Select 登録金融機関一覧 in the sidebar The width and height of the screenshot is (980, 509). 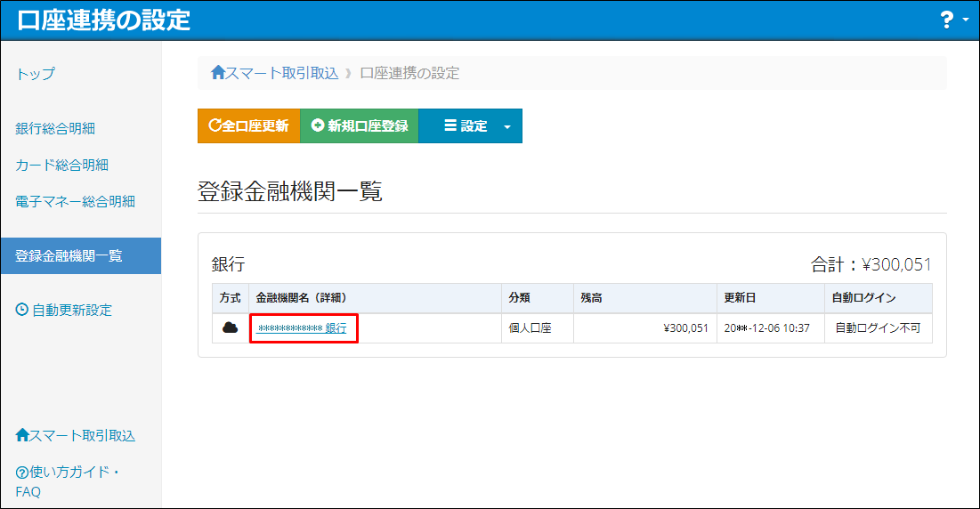click(x=69, y=255)
